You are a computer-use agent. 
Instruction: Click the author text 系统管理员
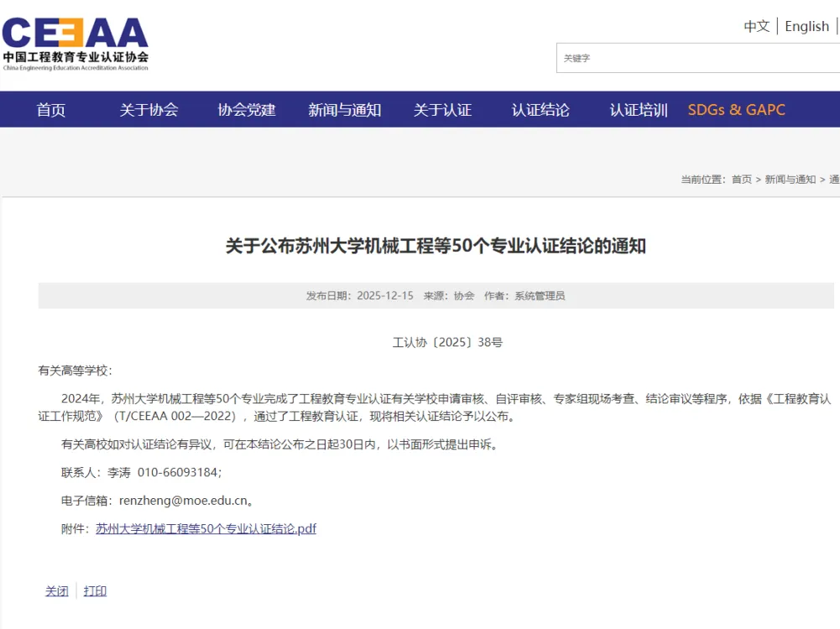540,295
